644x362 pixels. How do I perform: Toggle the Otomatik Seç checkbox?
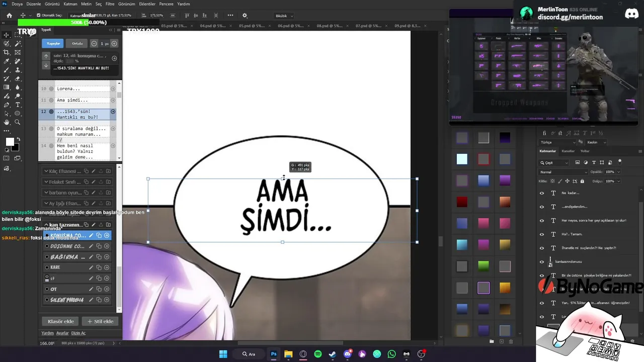[38, 16]
